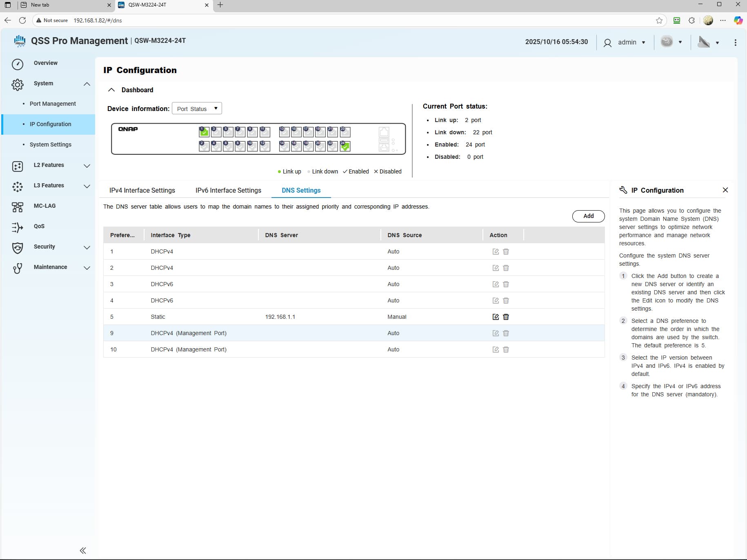Collapse the sidebar with double-chevron icon
The width and height of the screenshot is (747, 560).
coord(83,550)
